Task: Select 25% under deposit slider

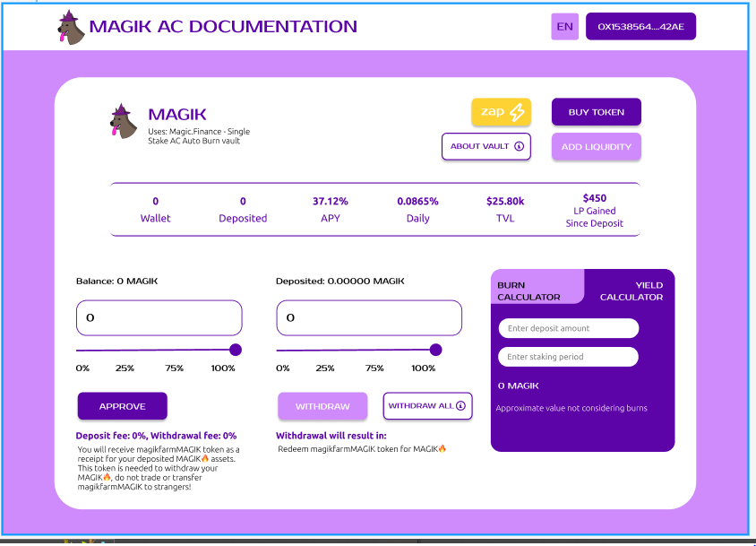Action: pos(125,368)
